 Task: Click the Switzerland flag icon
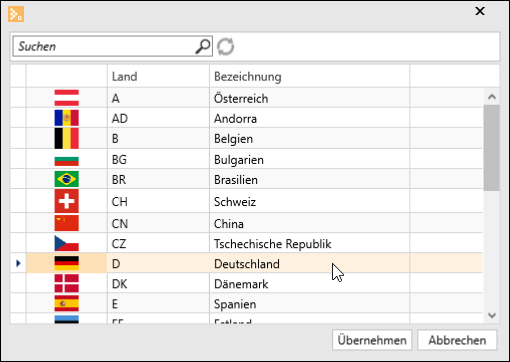click(x=67, y=201)
